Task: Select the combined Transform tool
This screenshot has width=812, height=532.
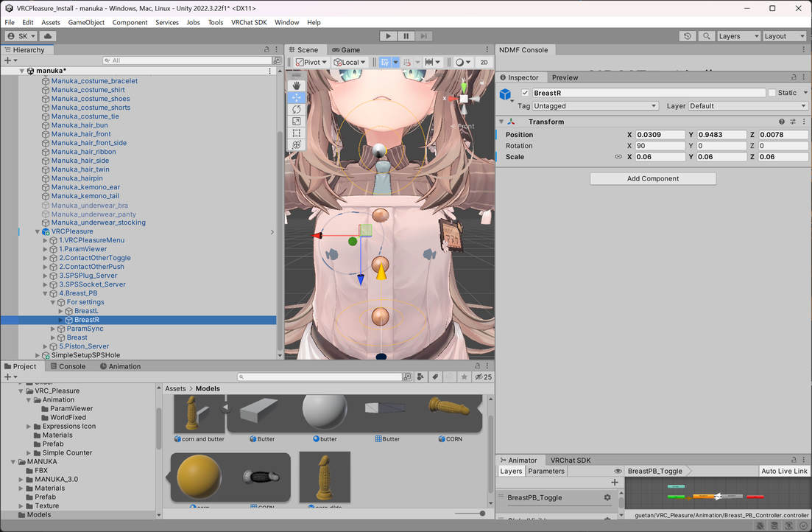Action: [x=296, y=145]
